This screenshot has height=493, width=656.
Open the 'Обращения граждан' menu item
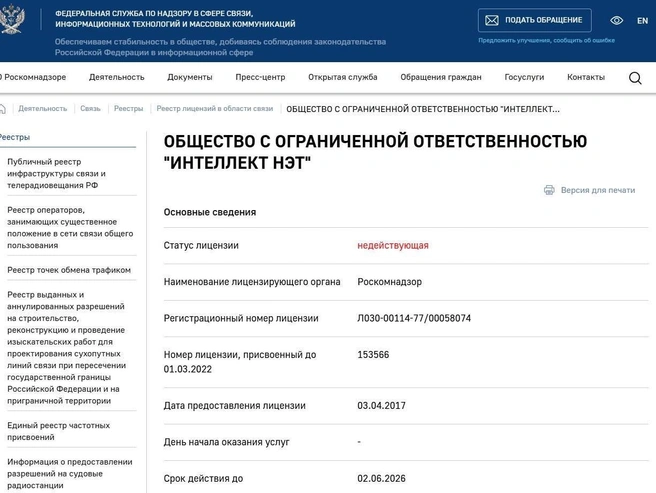(441, 77)
